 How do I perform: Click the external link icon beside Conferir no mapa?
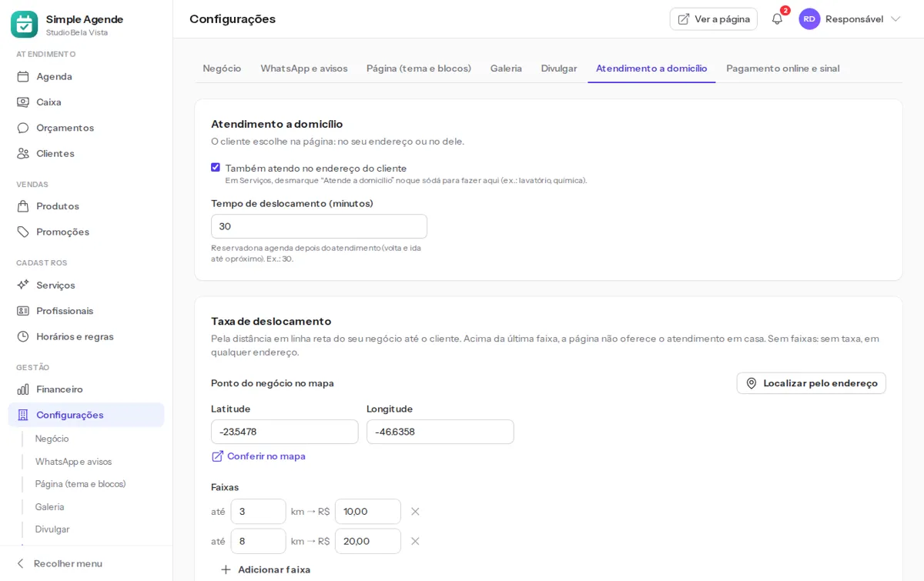pyautogui.click(x=217, y=456)
